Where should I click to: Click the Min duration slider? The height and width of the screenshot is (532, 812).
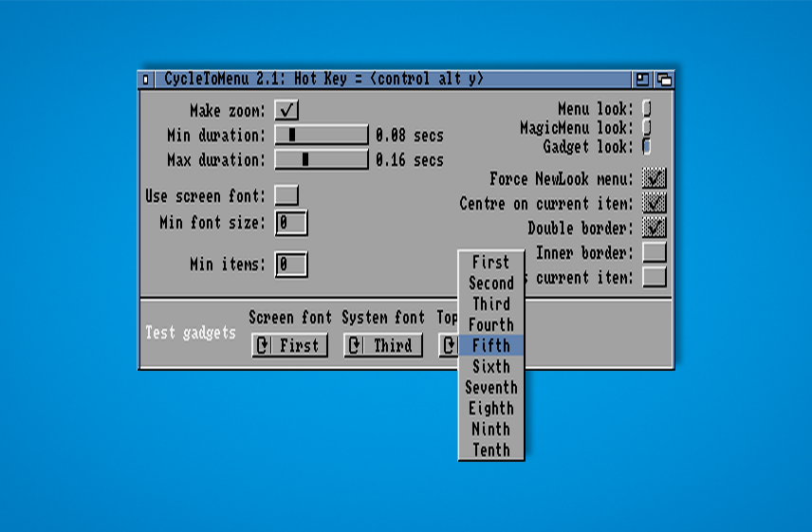point(322,135)
